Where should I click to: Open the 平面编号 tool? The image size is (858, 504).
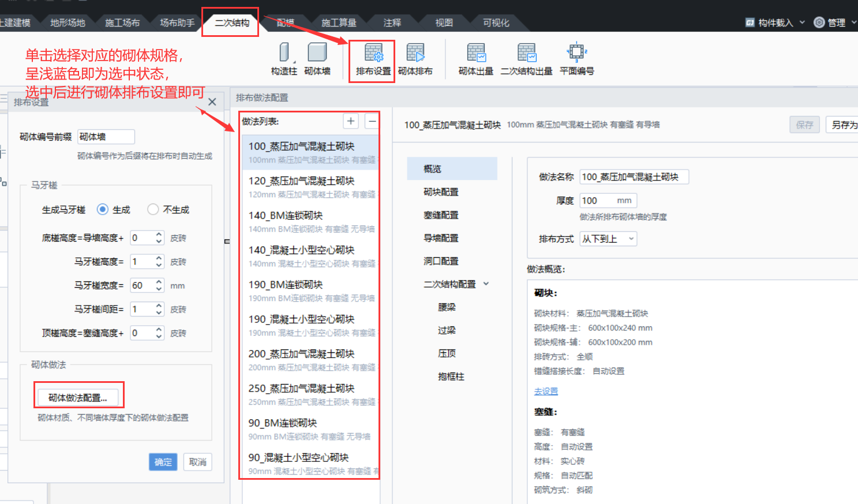[576, 60]
